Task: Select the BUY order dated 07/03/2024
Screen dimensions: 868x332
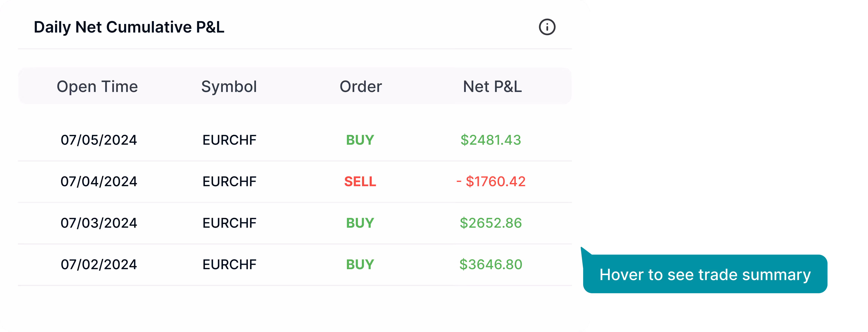Action: click(360, 223)
